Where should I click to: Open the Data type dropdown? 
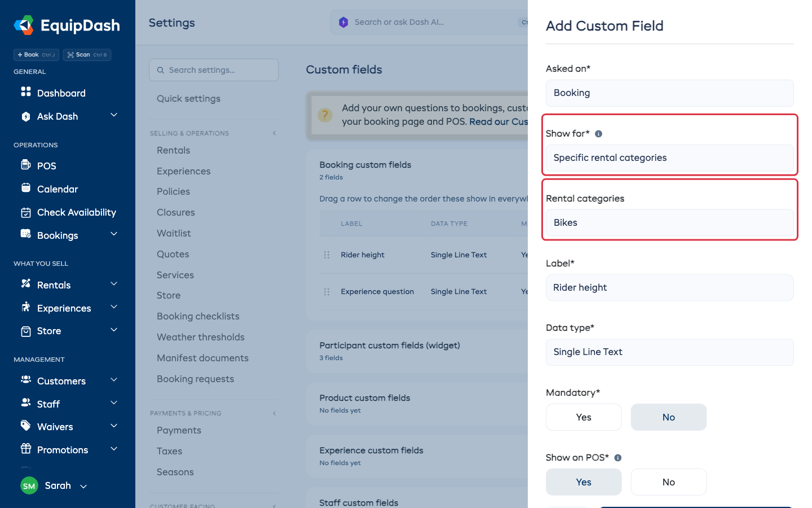(x=670, y=352)
